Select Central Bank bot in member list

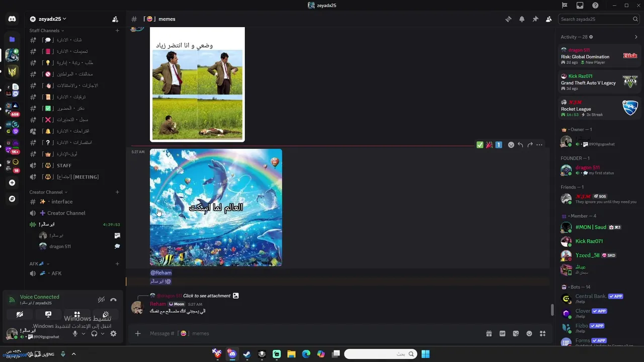point(599,299)
